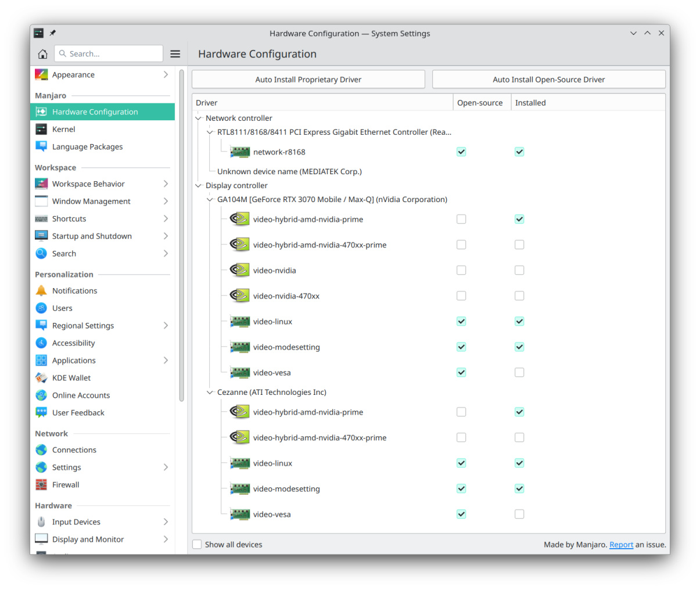Toggle Installed checkbox for video-nvidia-470xx

click(x=519, y=296)
